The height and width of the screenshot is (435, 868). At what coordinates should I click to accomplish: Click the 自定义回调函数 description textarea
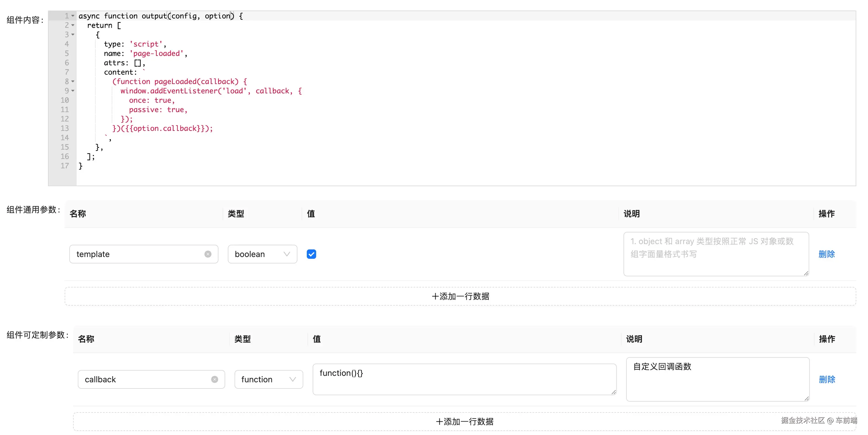(x=717, y=379)
